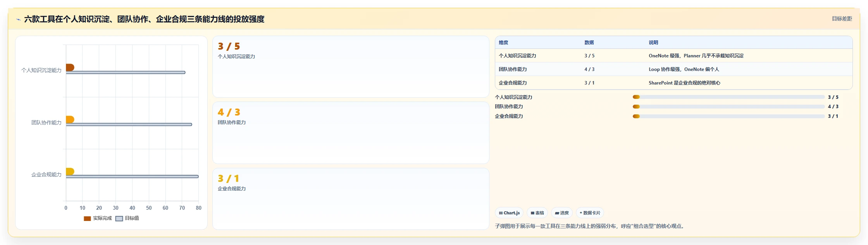This screenshot has height=245, width=868.
Task: Click the large 4 / 3 data card value
Action: [x=229, y=112]
